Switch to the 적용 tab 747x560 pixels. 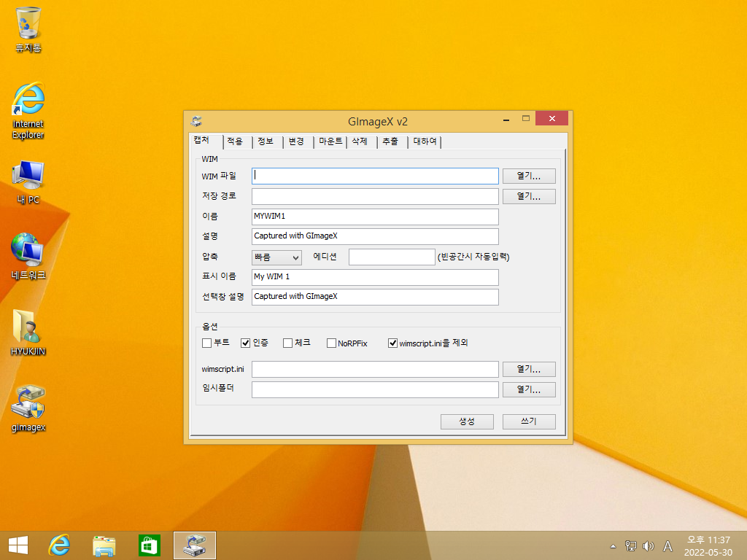click(x=236, y=141)
